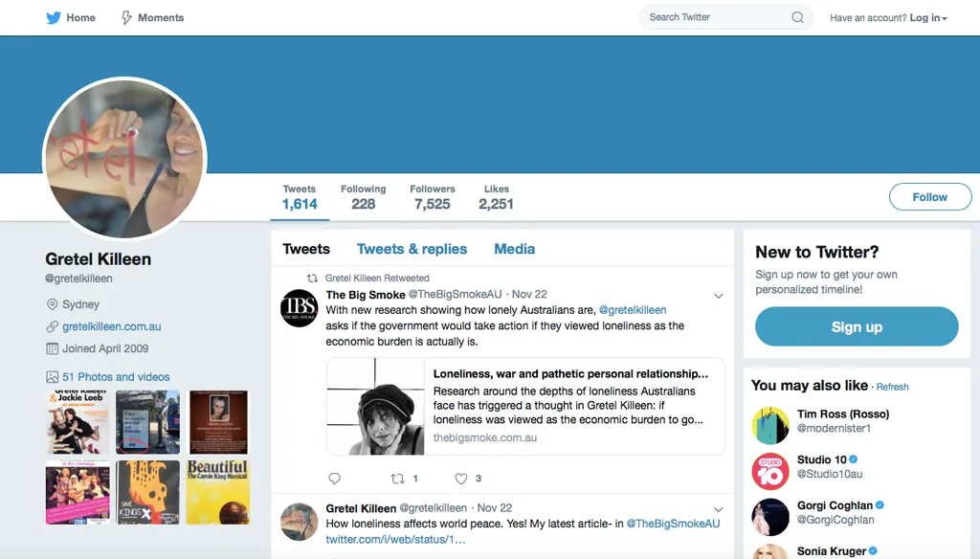Click the retweeted indicator icon above The Big Smoke tweet
The width and height of the screenshot is (980, 559).
pos(312,279)
